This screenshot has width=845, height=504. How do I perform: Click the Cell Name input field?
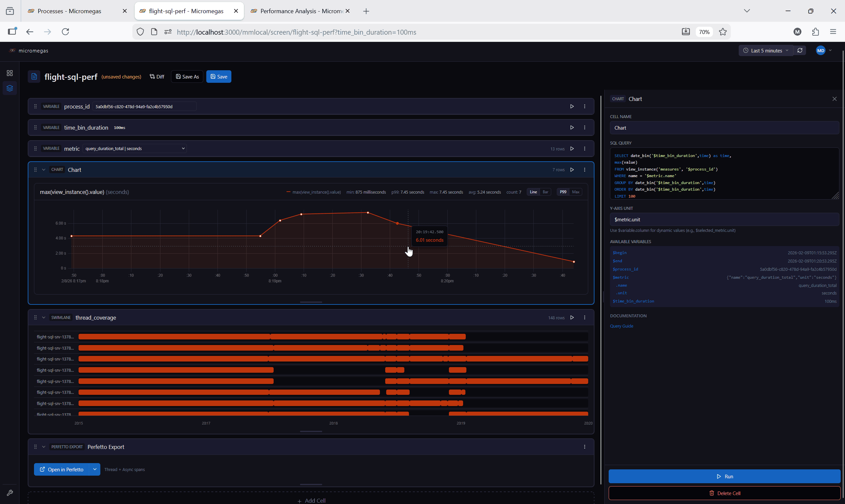click(x=725, y=128)
